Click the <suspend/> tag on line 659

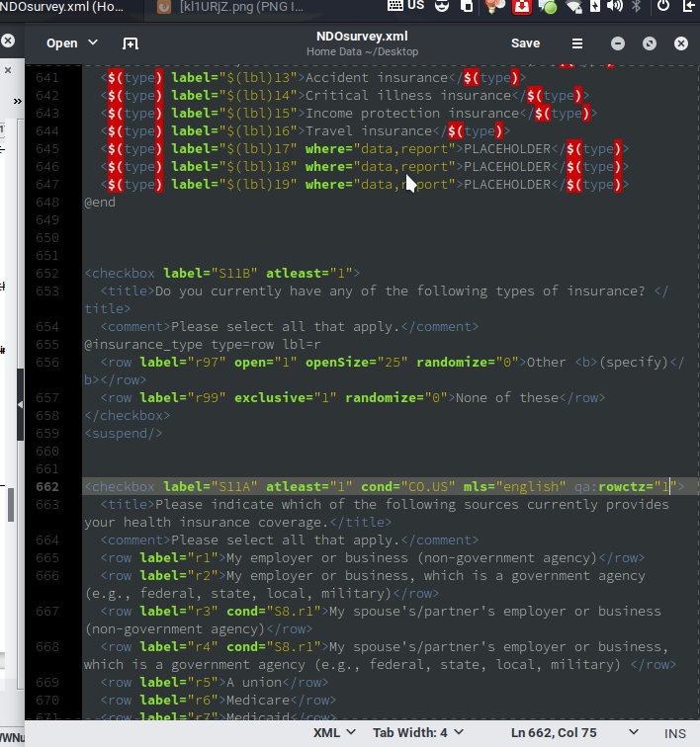[x=123, y=433]
